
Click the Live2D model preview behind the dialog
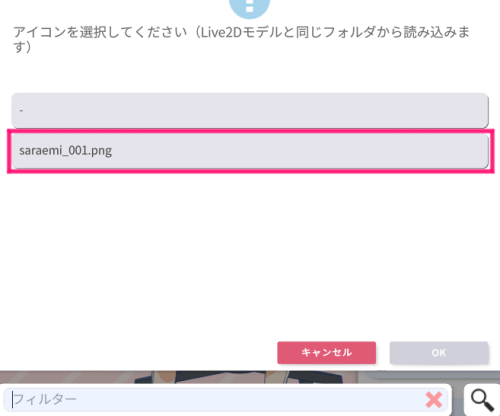coord(213,377)
